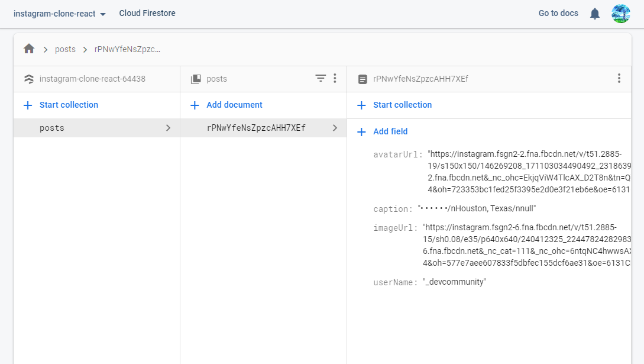
Task: Go to the root via home icon
Action: pos(29,49)
